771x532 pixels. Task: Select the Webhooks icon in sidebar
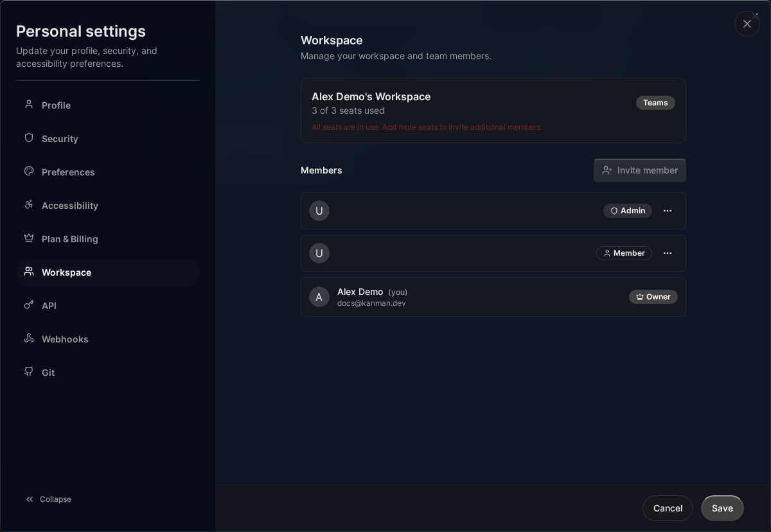[29, 339]
